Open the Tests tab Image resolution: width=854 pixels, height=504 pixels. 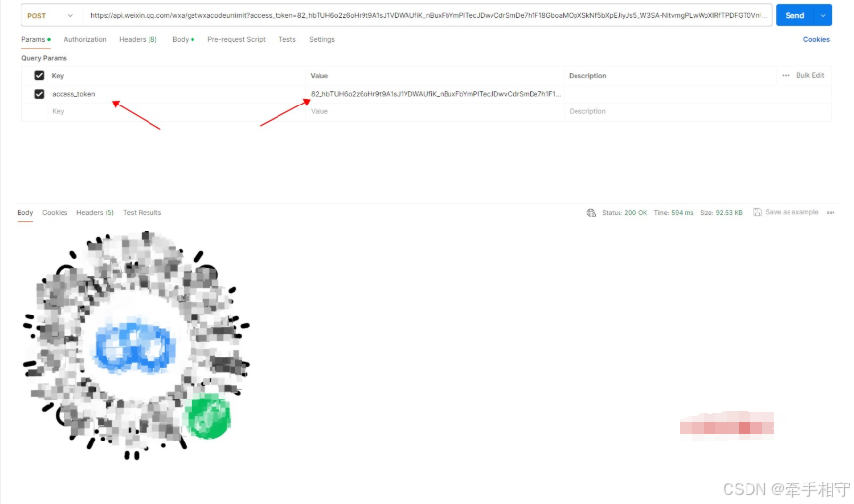click(x=287, y=40)
